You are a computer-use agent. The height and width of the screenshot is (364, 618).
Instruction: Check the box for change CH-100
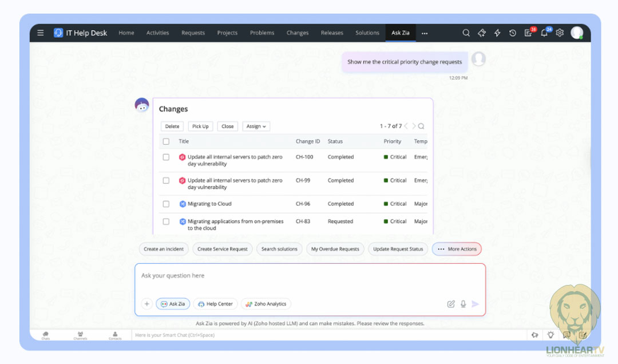tap(166, 157)
